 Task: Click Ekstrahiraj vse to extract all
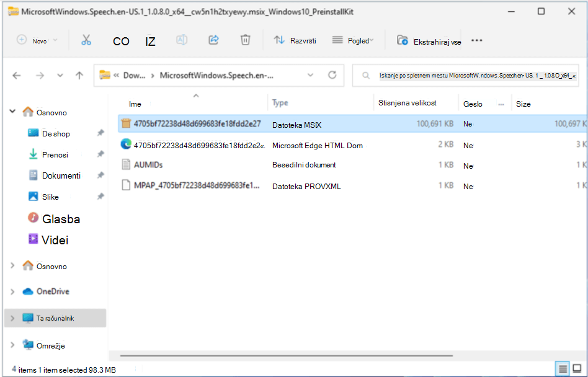click(x=429, y=41)
